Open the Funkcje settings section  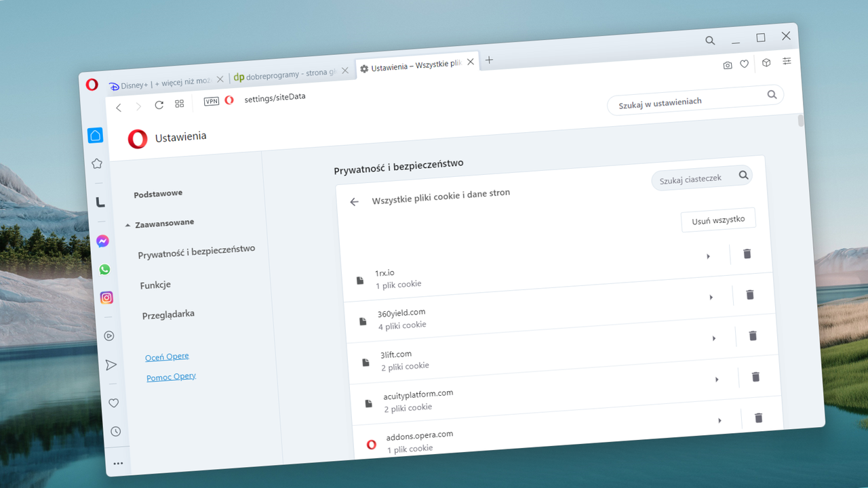(x=155, y=285)
